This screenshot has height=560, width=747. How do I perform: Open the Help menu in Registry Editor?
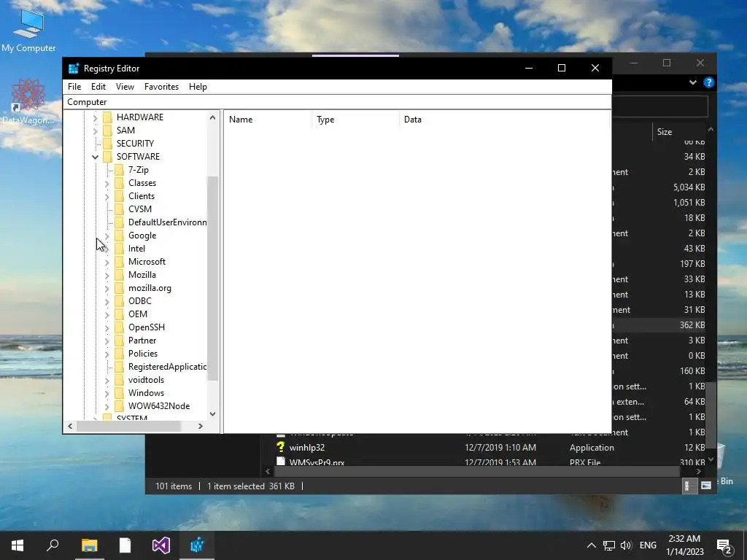[198, 87]
